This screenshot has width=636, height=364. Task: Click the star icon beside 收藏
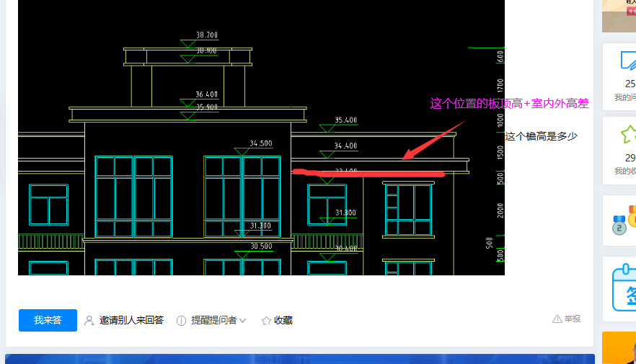click(x=266, y=321)
